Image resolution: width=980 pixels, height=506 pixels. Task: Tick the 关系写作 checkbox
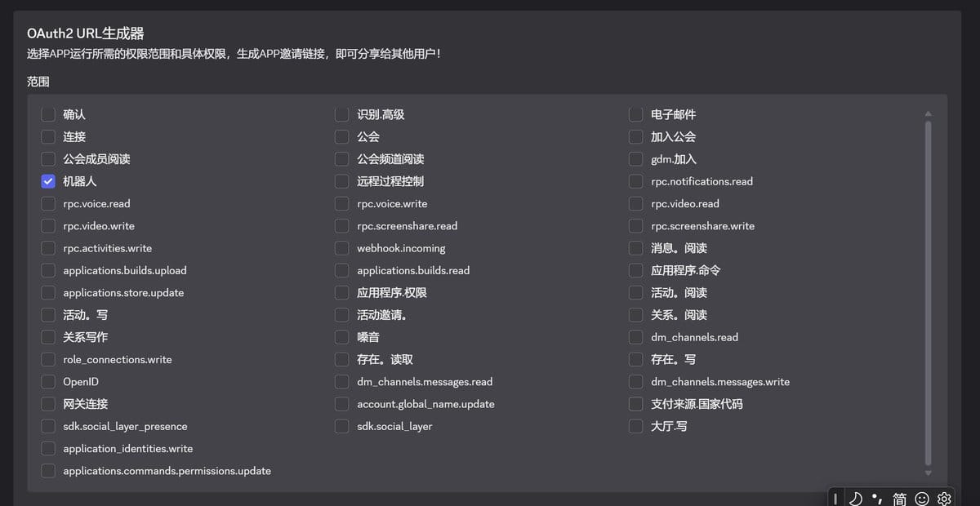click(48, 337)
